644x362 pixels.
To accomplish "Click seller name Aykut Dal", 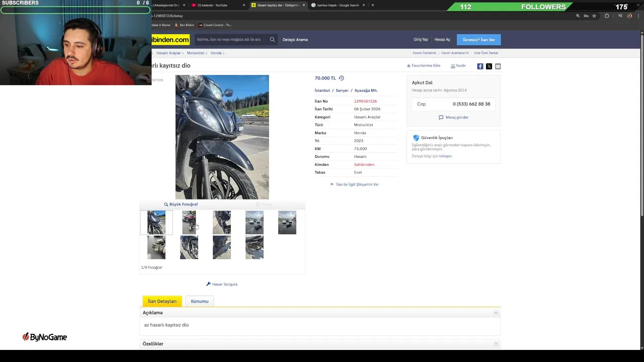I will (422, 82).
